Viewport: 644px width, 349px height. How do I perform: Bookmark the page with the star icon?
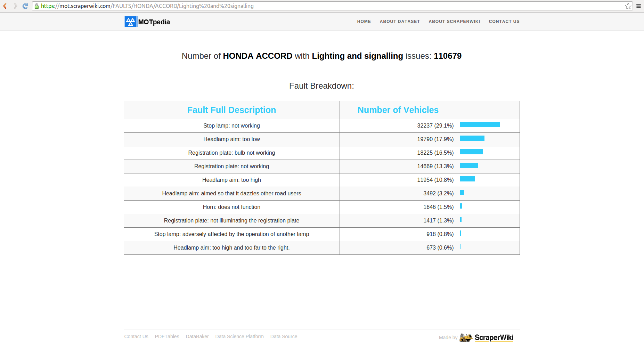point(628,6)
